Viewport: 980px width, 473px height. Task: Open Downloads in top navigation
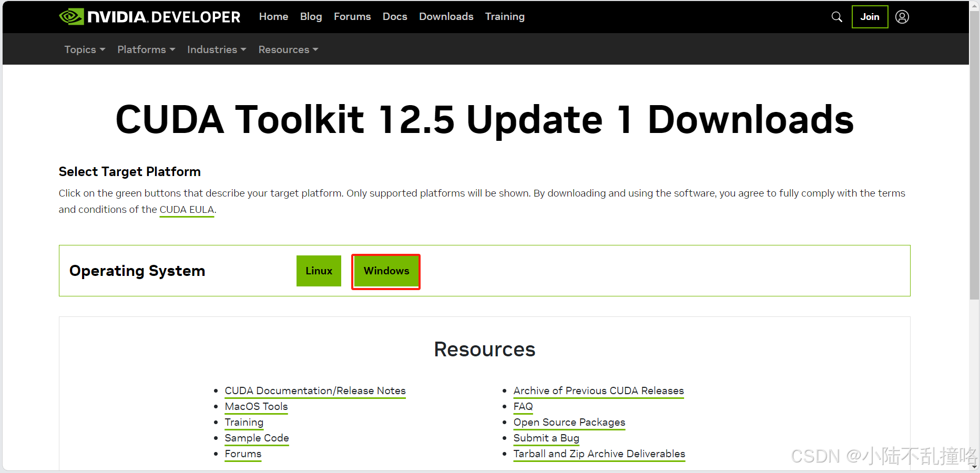click(446, 17)
